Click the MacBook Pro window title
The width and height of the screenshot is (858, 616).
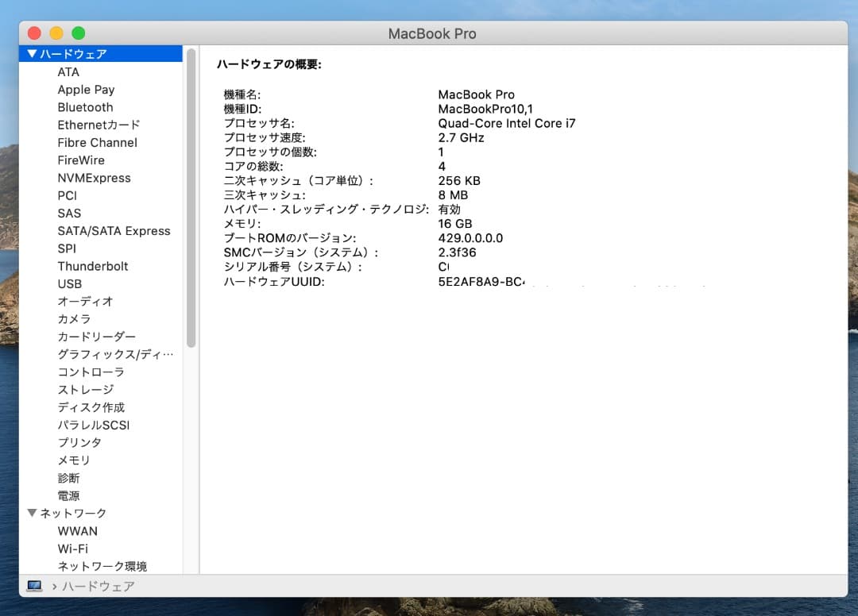432,34
